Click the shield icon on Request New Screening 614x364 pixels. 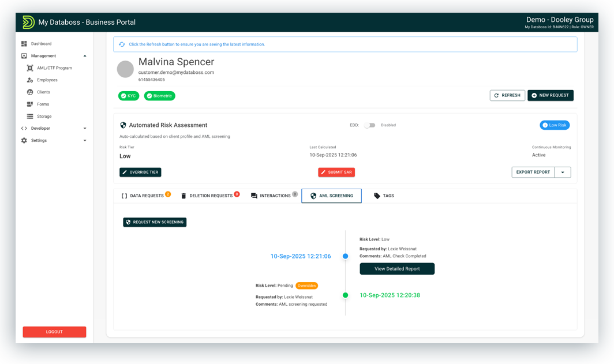click(x=128, y=222)
